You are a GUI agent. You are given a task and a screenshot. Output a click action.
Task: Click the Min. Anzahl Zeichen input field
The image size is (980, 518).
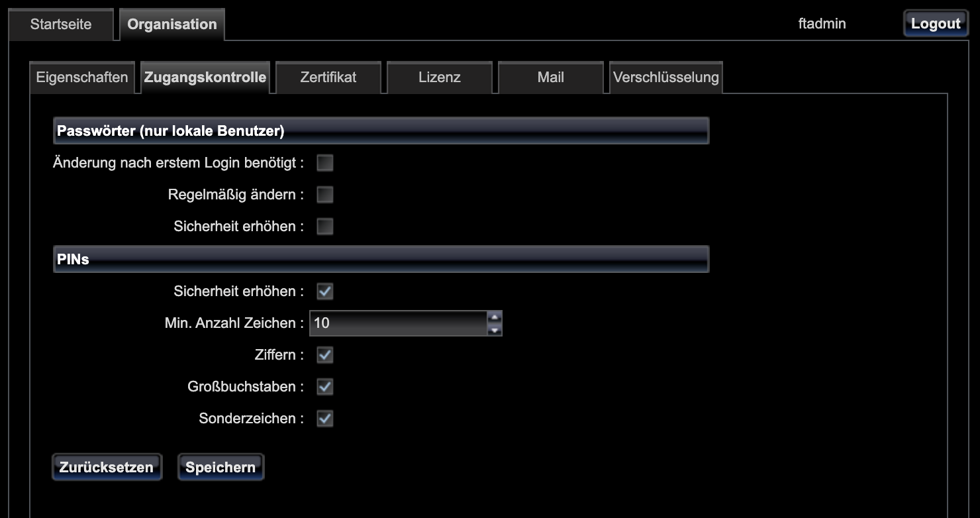coord(397,323)
